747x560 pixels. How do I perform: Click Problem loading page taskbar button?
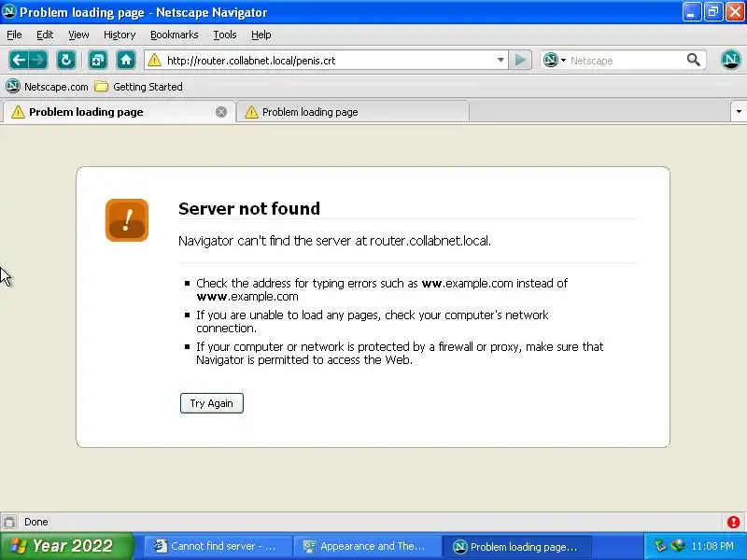(517, 546)
